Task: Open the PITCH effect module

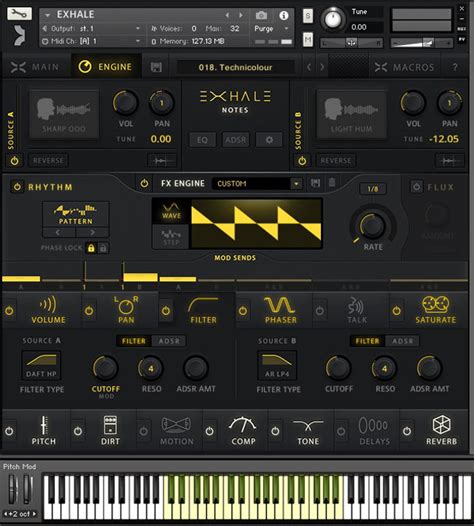Action: [x=44, y=431]
